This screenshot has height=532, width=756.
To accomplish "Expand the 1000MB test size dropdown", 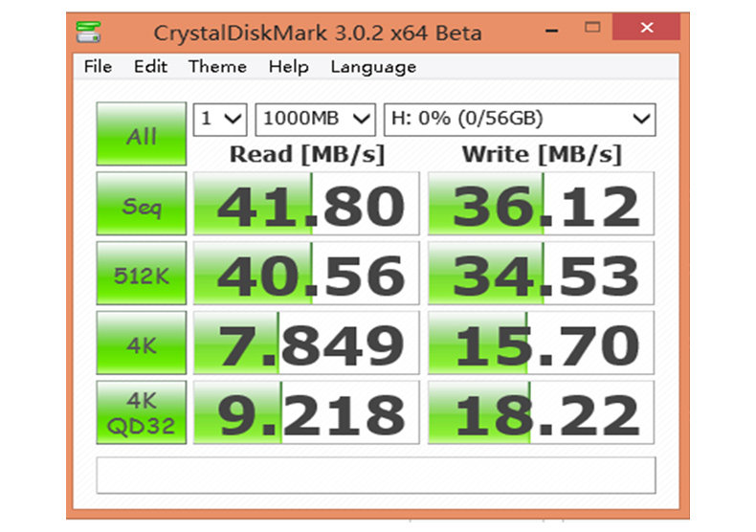I will [x=316, y=119].
